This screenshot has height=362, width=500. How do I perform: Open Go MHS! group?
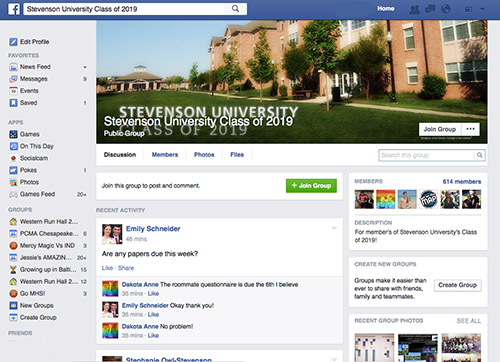coord(32,293)
